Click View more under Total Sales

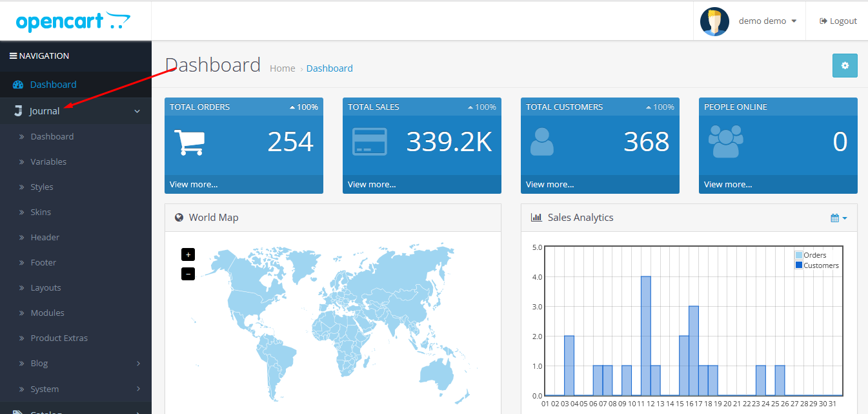[372, 185]
